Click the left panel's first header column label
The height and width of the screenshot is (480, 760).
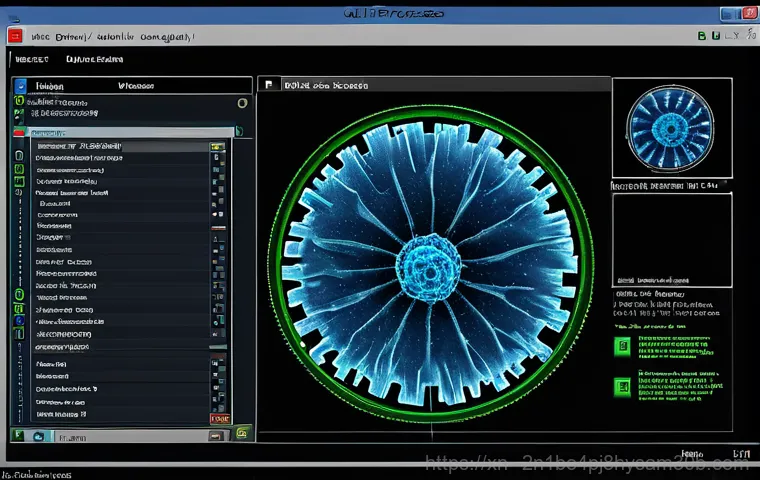[x=49, y=86]
